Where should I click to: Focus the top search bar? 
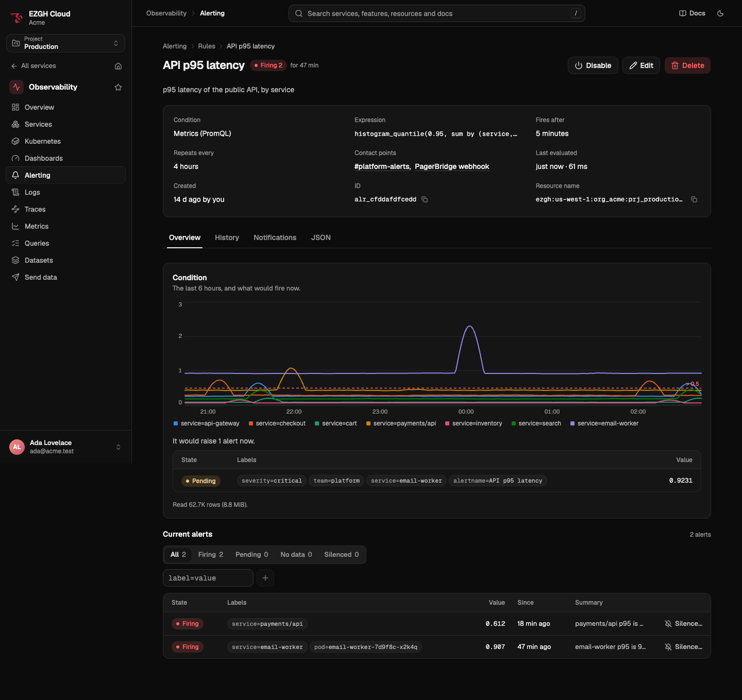[x=437, y=13]
